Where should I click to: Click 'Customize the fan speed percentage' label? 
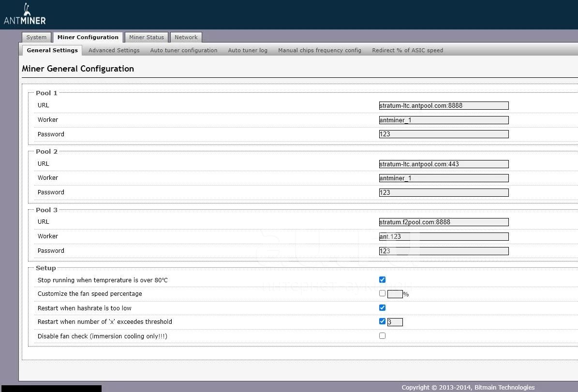click(x=89, y=293)
